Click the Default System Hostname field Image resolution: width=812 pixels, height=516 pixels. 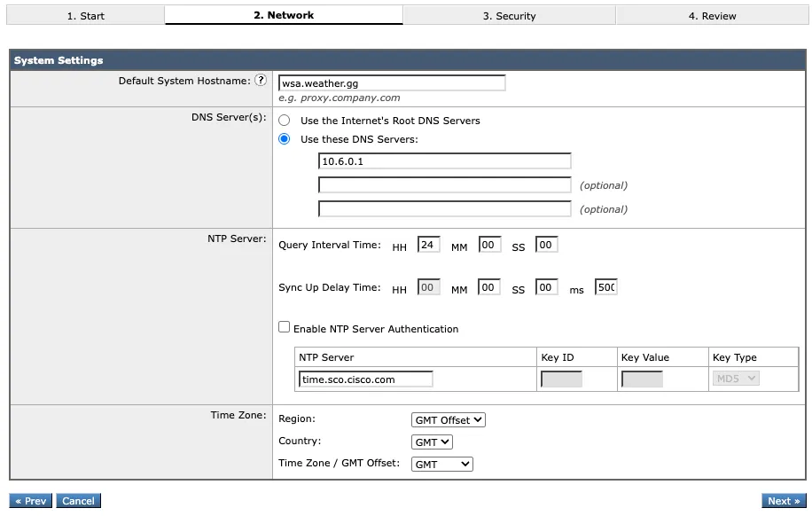392,81
